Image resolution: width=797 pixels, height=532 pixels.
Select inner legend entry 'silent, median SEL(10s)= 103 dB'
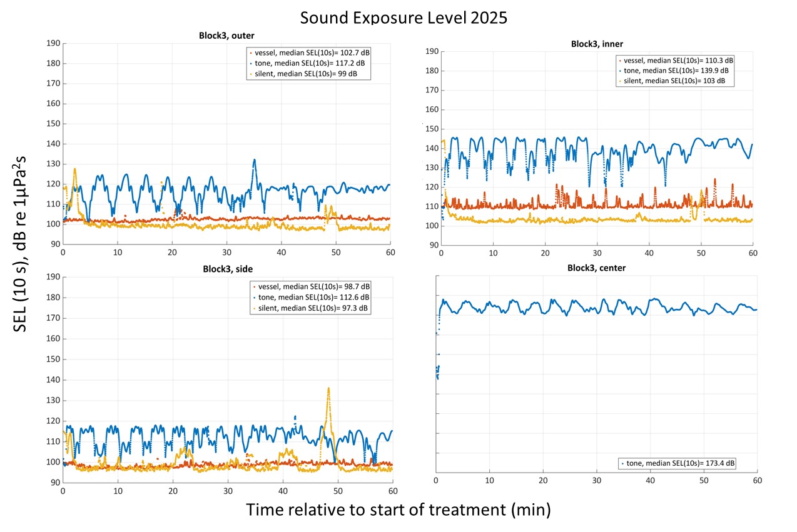[671, 81]
